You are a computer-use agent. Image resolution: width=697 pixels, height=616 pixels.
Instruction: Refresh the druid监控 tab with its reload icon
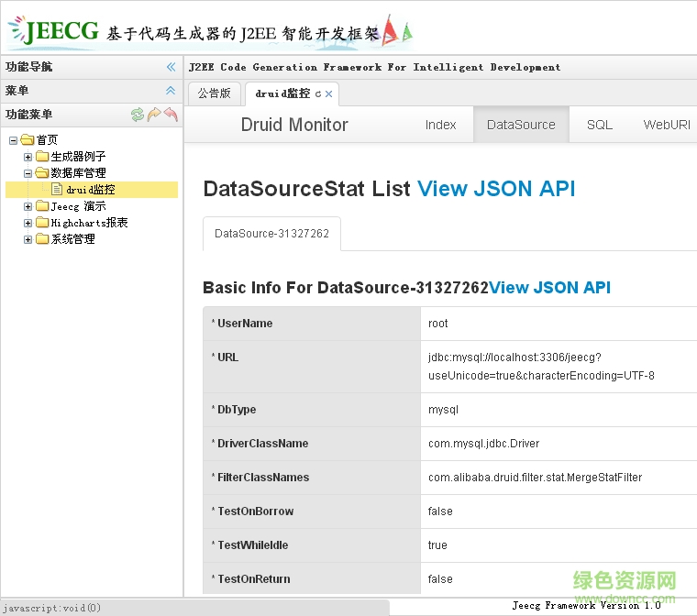[x=318, y=94]
